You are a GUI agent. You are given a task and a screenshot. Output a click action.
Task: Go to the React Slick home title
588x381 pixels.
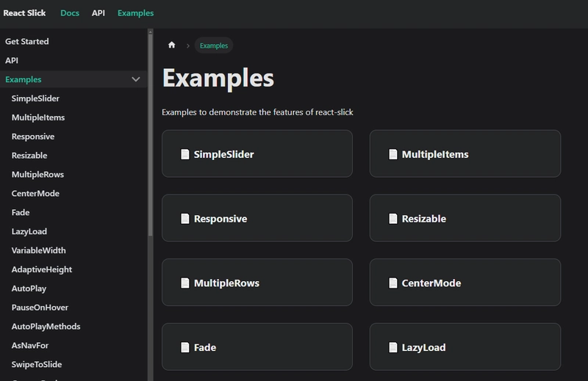coord(24,13)
